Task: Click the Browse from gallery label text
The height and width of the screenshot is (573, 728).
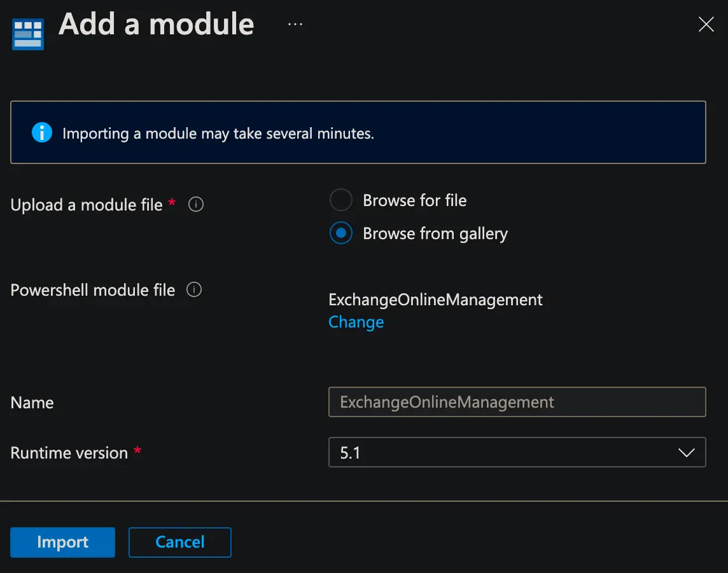Action: (x=435, y=233)
